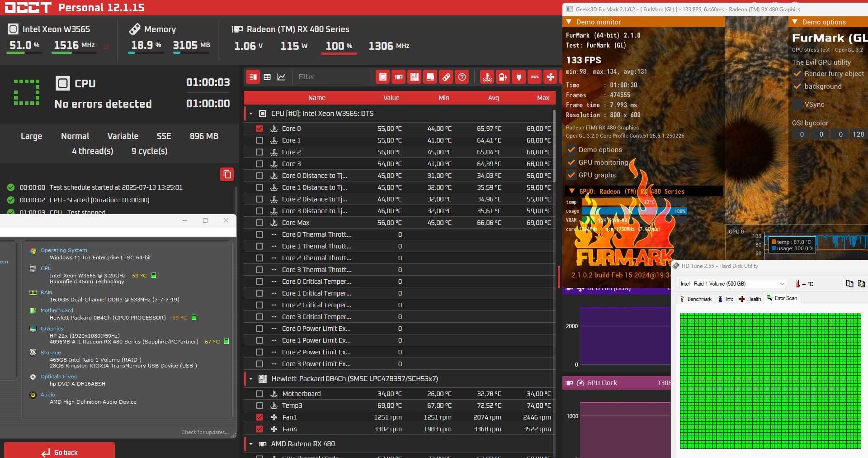
Task: Switch OCCT sensors to list layout view
Action: pos(253,77)
